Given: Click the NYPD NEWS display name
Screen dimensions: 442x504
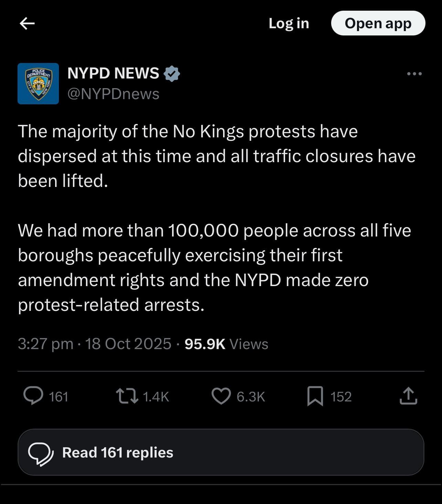Looking at the screenshot, I should click(x=113, y=73).
